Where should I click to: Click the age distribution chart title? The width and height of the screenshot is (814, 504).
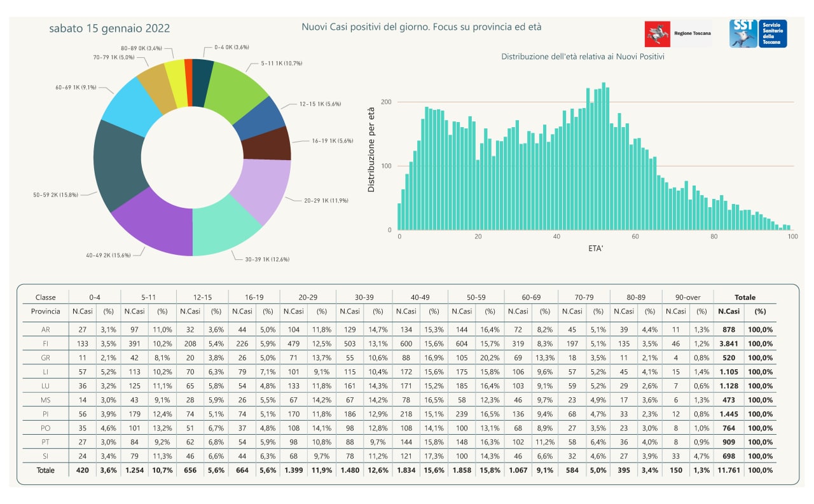click(583, 57)
